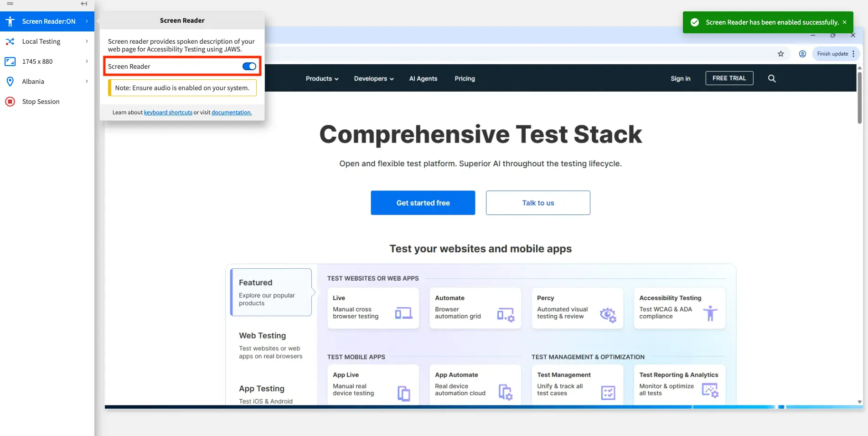Click the Get started free button
Image resolution: width=868 pixels, height=436 pixels.
click(x=423, y=203)
